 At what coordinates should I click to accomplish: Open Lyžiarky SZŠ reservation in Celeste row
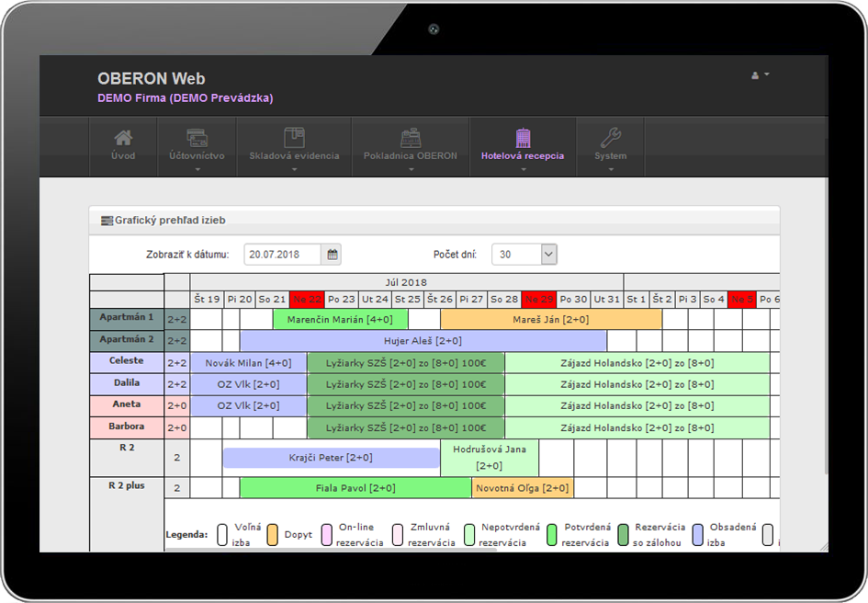tap(406, 363)
